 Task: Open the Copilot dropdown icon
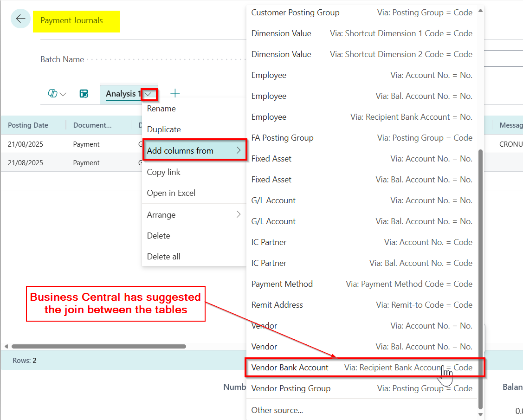[57, 94]
